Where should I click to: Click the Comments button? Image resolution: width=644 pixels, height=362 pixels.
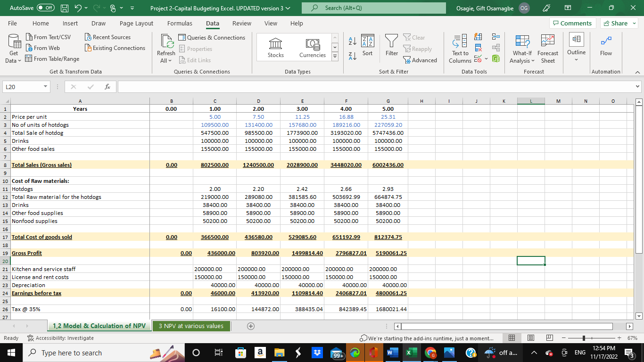coord(572,23)
